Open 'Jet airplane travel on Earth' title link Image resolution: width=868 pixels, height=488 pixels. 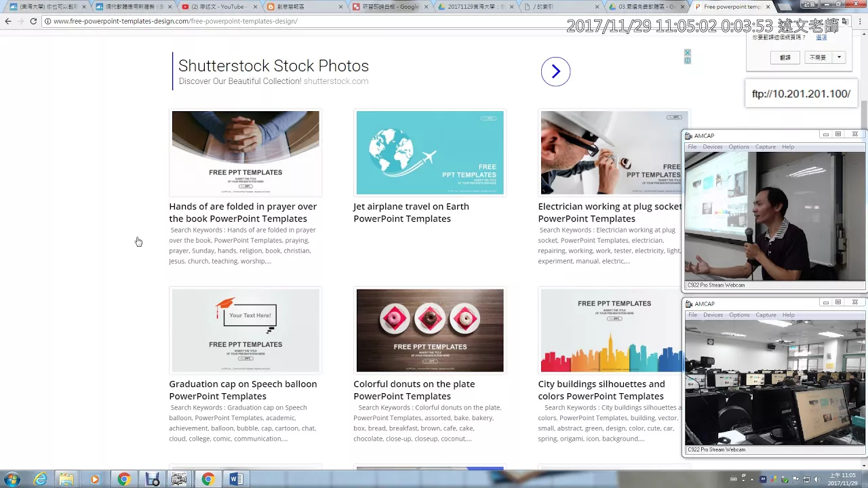pos(411,212)
